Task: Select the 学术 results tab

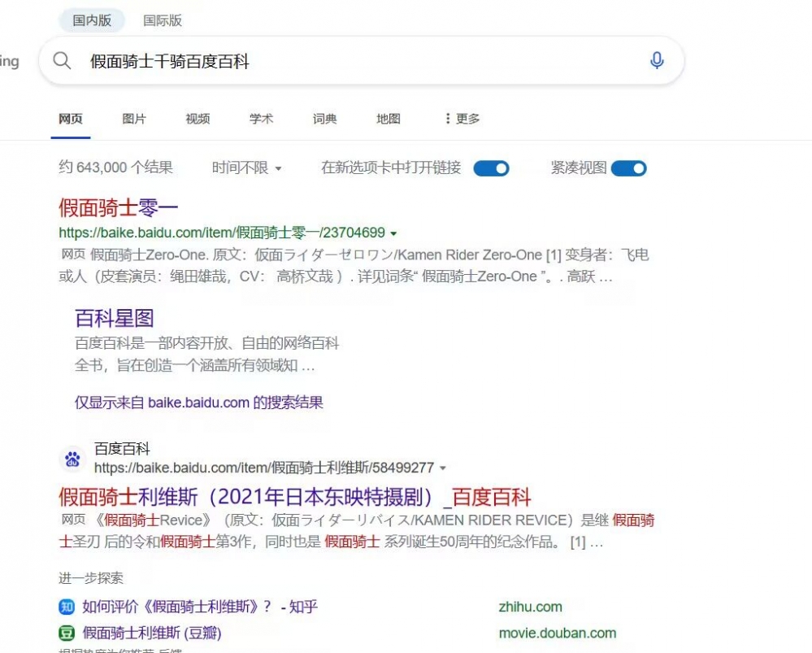Action: click(x=261, y=119)
